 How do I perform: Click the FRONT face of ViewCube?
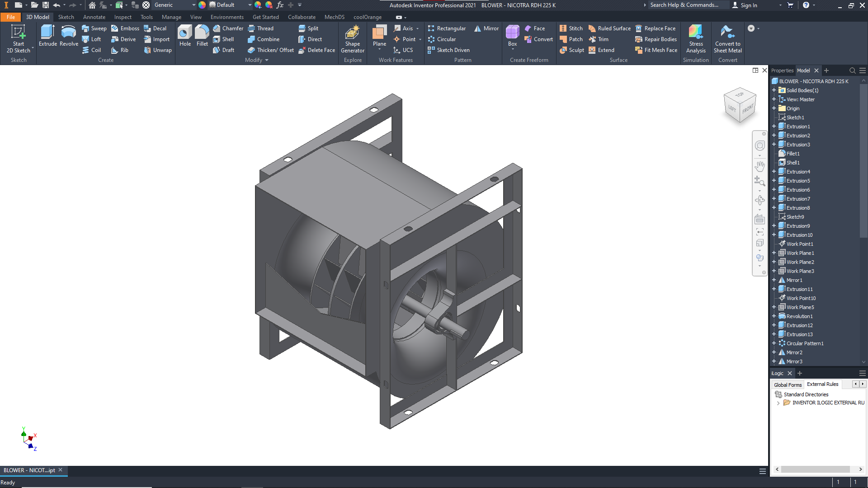pyautogui.click(x=748, y=109)
